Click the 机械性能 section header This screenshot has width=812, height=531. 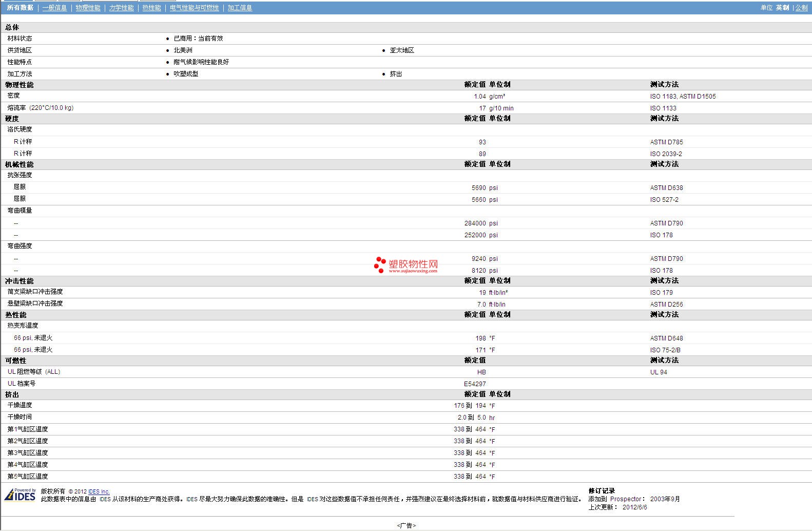point(19,164)
